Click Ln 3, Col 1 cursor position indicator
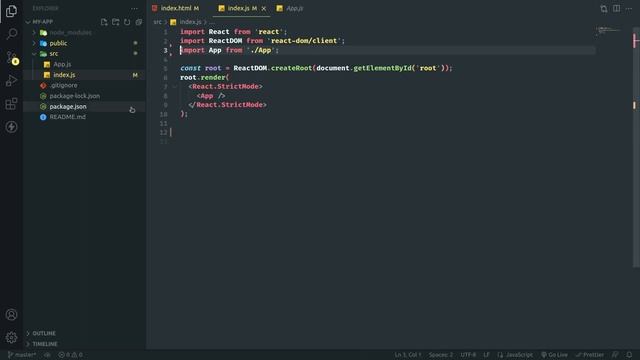Image resolution: width=640 pixels, height=360 pixels. point(408,355)
